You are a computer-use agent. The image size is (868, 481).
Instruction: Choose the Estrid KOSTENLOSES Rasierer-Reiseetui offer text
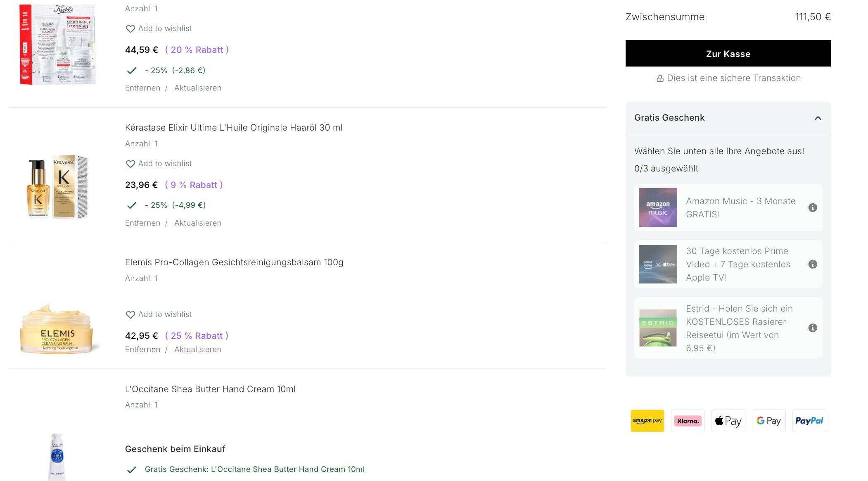pyautogui.click(x=739, y=328)
